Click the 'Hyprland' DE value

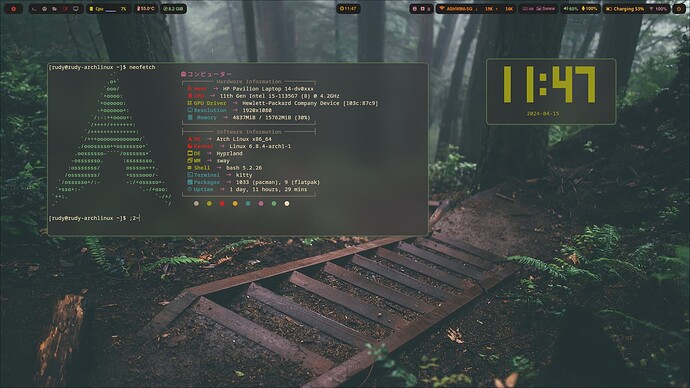pyautogui.click(x=229, y=154)
